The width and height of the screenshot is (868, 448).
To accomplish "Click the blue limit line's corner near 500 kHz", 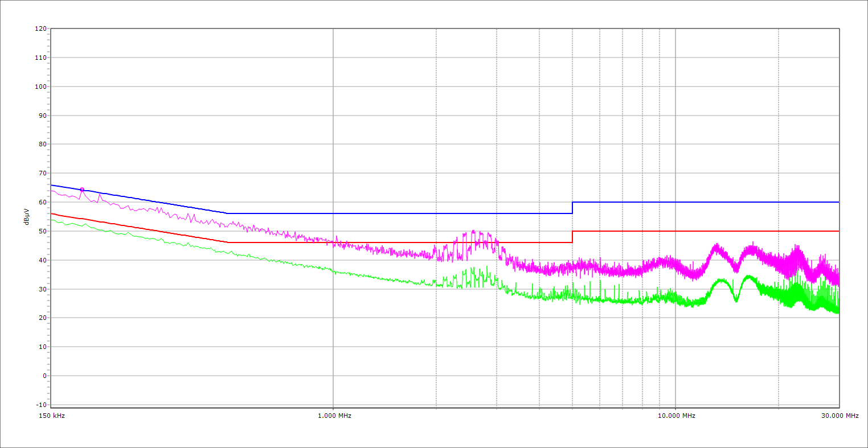I will (227, 213).
